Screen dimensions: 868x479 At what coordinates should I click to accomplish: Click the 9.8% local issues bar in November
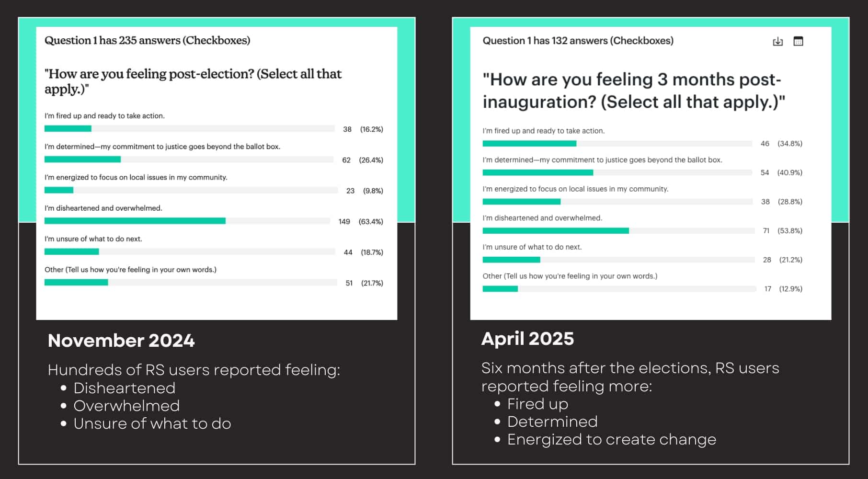[x=59, y=190]
